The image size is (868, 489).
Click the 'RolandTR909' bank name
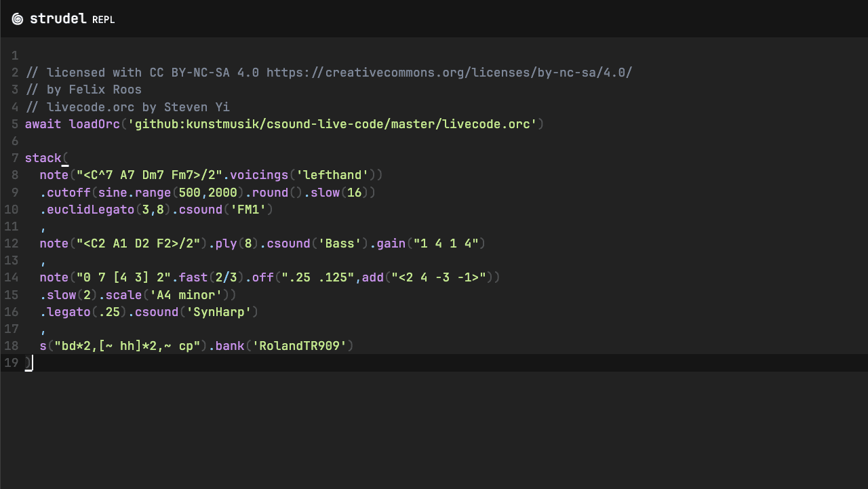(x=299, y=346)
